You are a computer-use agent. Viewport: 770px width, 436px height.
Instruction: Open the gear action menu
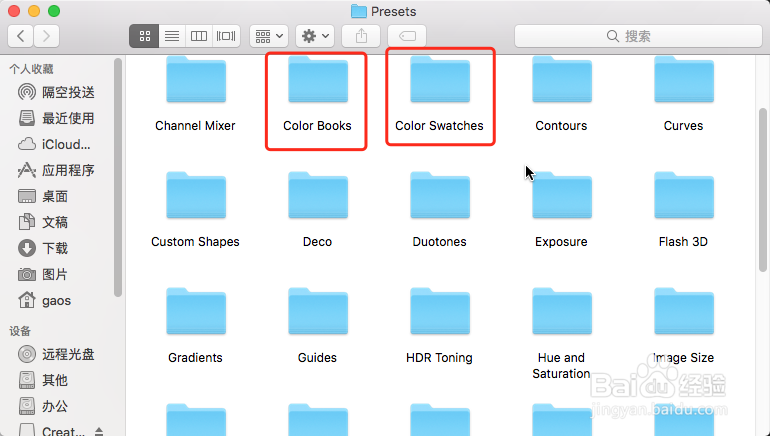315,36
